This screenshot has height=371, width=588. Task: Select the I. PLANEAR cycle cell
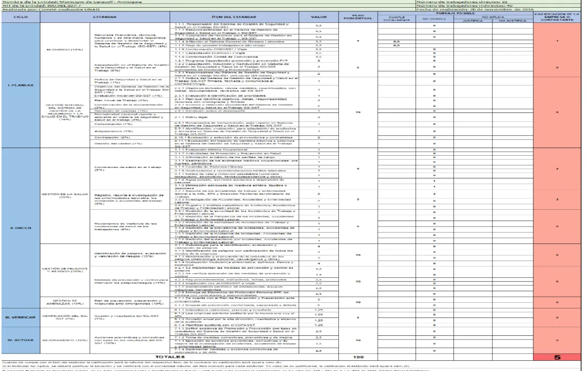coord(20,85)
